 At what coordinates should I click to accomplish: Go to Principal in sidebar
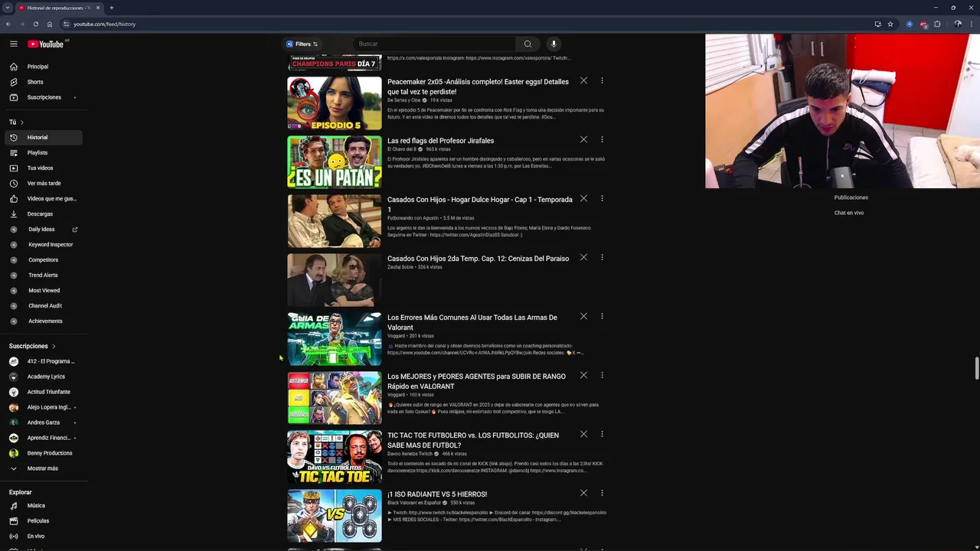tap(44, 67)
